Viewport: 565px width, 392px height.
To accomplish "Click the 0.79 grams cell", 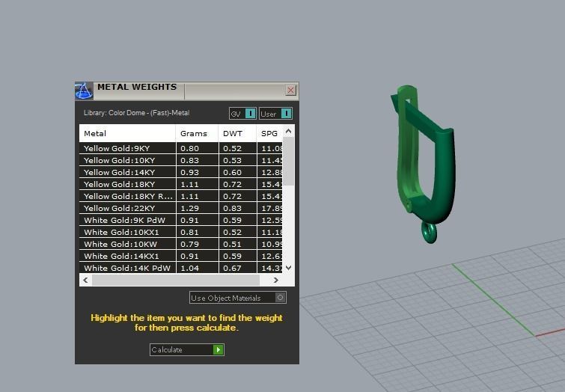I will (197, 244).
